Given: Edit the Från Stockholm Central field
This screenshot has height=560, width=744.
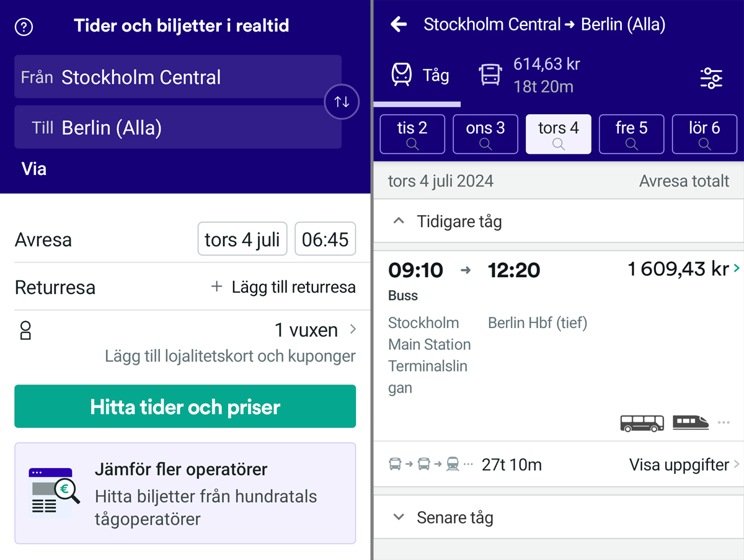Looking at the screenshot, I should pos(178,77).
